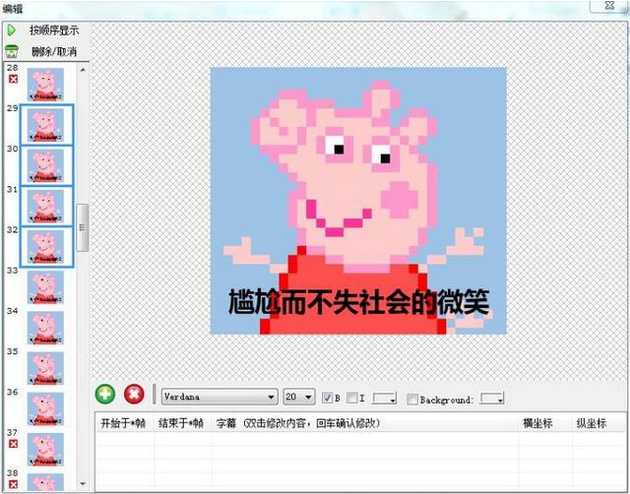Open the Background color picker dropdown

pos(492,399)
